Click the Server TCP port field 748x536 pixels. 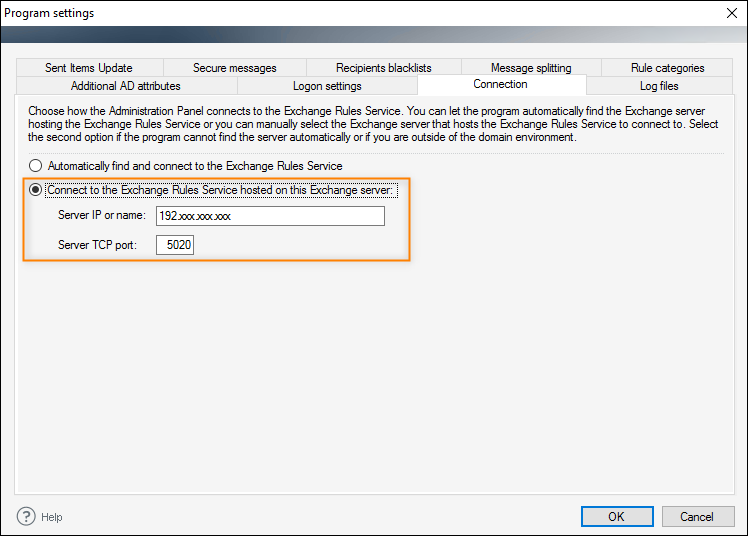coord(175,245)
